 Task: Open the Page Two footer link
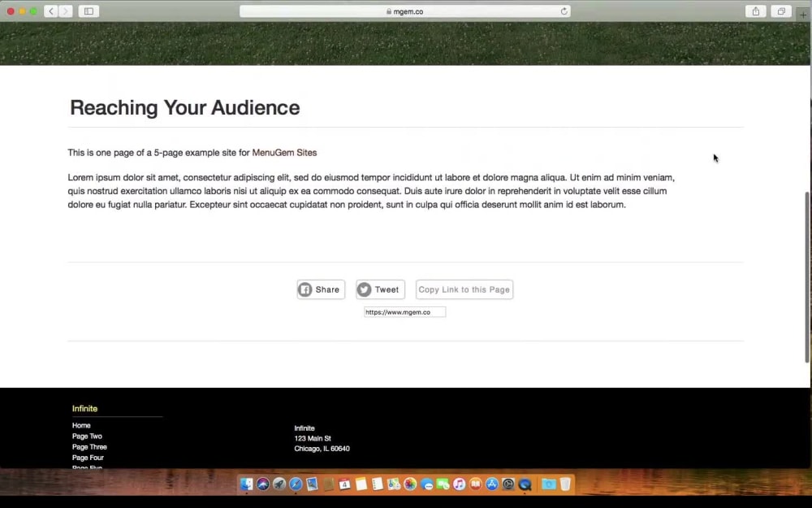87,436
